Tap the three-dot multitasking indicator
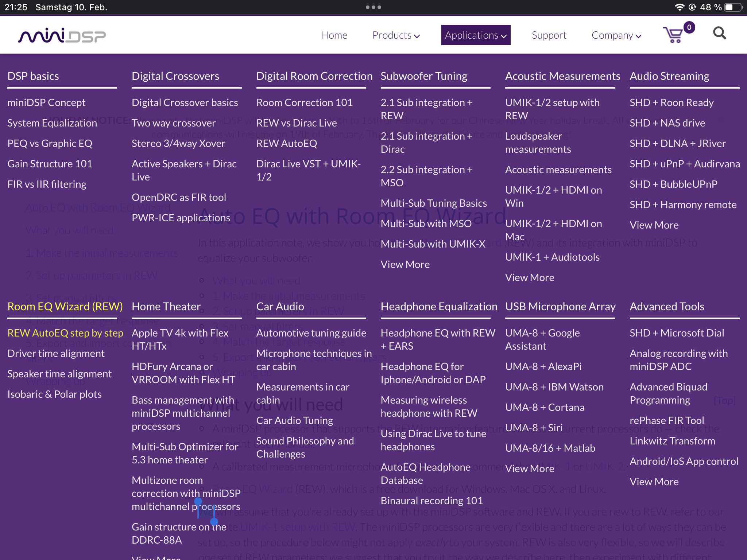The width and height of the screenshot is (747, 560). (373, 7)
